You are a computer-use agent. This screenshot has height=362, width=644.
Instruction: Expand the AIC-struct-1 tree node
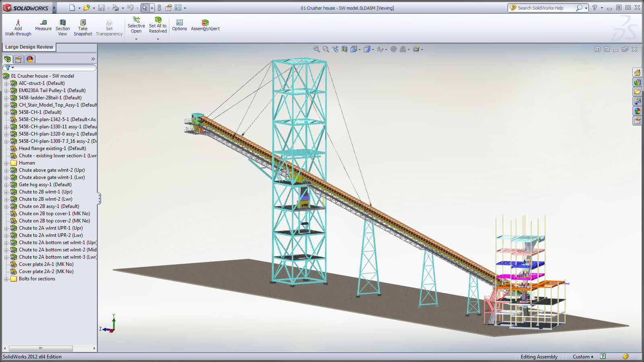point(6,83)
